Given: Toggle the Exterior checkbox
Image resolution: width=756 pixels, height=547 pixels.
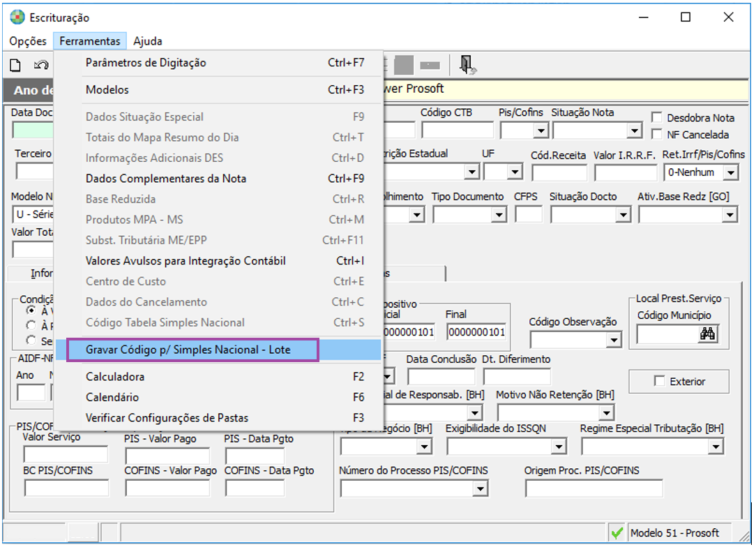Looking at the screenshot, I should click(659, 381).
